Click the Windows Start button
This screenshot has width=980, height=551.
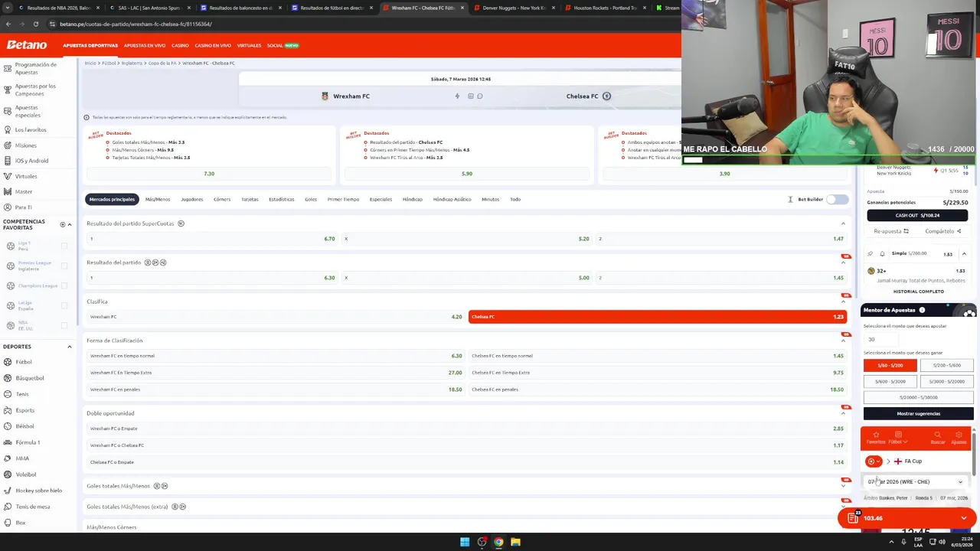point(465,542)
